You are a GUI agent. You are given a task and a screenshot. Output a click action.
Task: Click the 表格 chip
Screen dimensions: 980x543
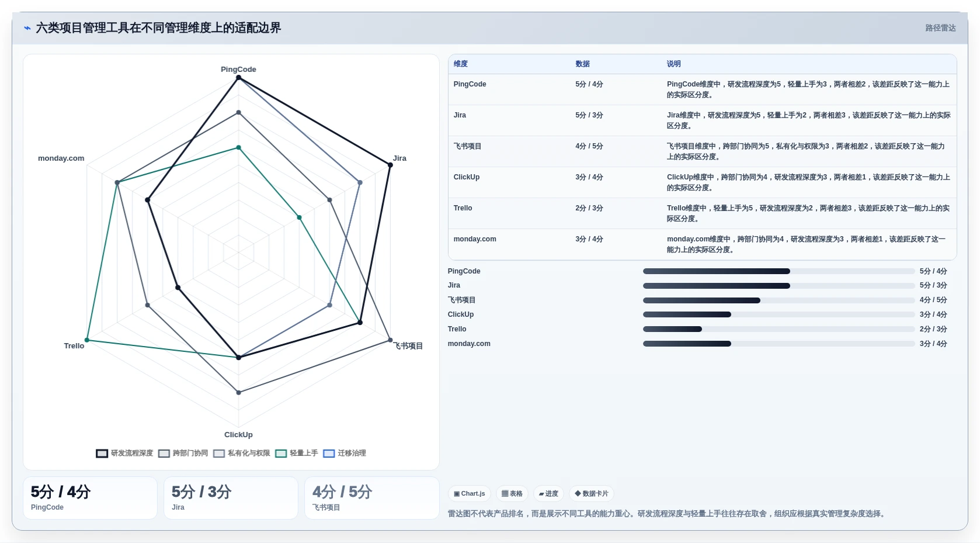(x=512, y=494)
